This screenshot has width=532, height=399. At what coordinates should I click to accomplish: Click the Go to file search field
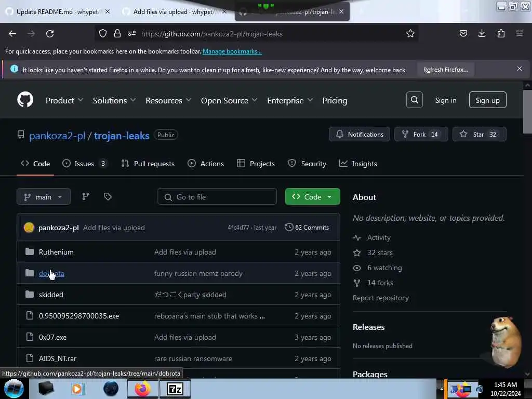pos(217,197)
